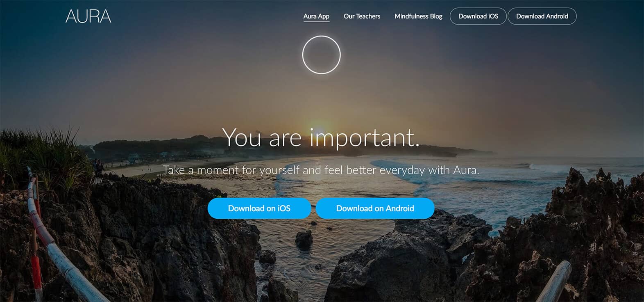The image size is (644, 302).
Task: Go to Our Teachers page
Action: pyautogui.click(x=362, y=16)
